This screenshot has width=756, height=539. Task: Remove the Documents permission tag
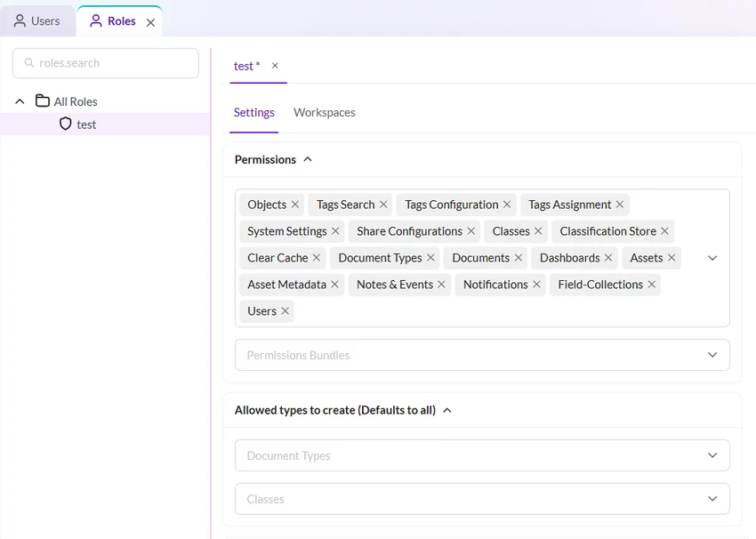coord(519,258)
